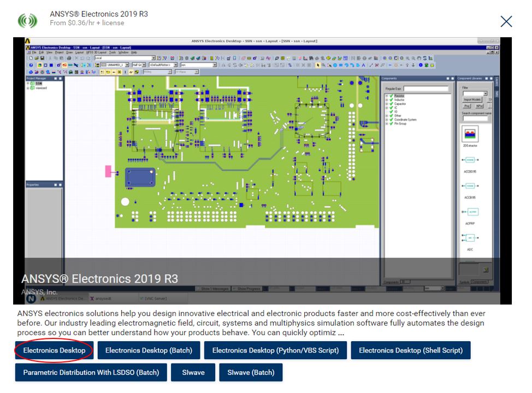This screenshot has height=393, width=532.
Task: Expand the Resistor tree node
Action: [x=387, y=96]
